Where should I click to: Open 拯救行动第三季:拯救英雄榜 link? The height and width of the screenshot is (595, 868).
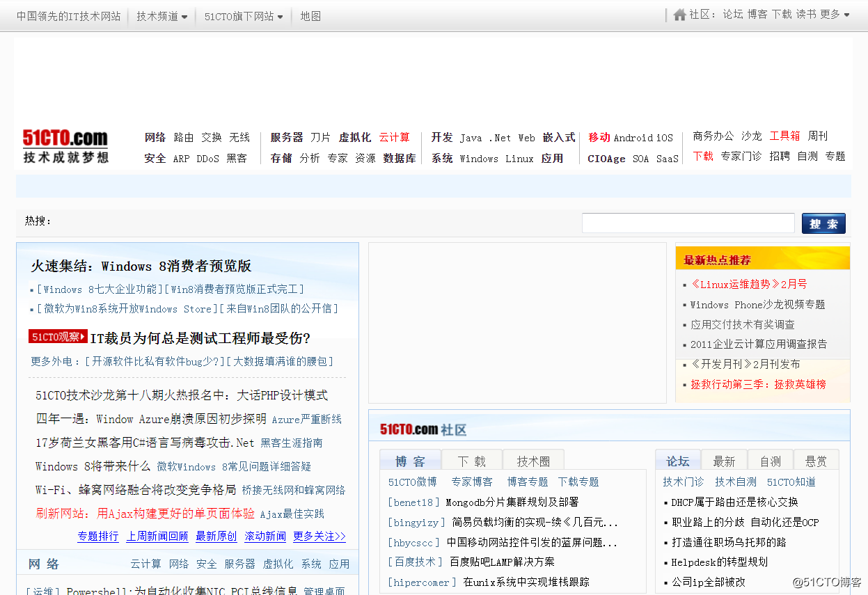pyautogui.click(x=759, y=384)
